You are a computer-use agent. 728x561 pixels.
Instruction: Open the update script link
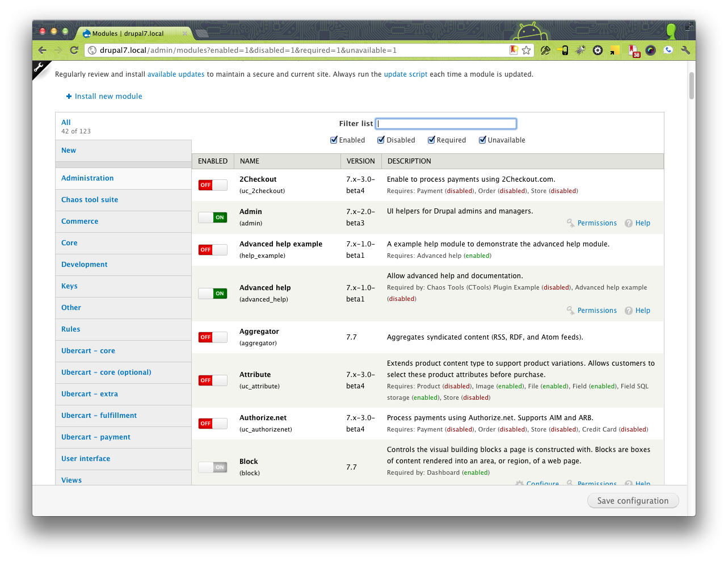(406, 74)
